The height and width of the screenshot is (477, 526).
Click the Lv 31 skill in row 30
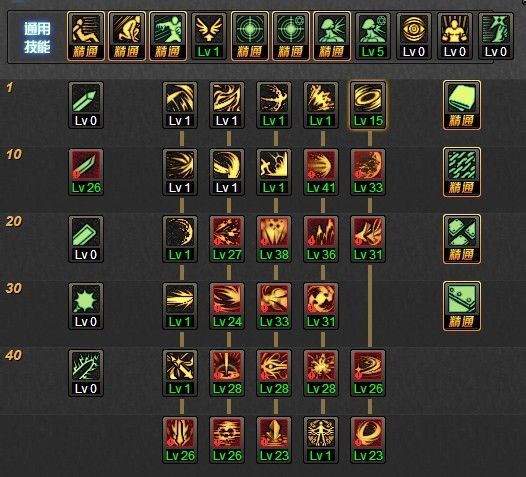click(321, 306)
